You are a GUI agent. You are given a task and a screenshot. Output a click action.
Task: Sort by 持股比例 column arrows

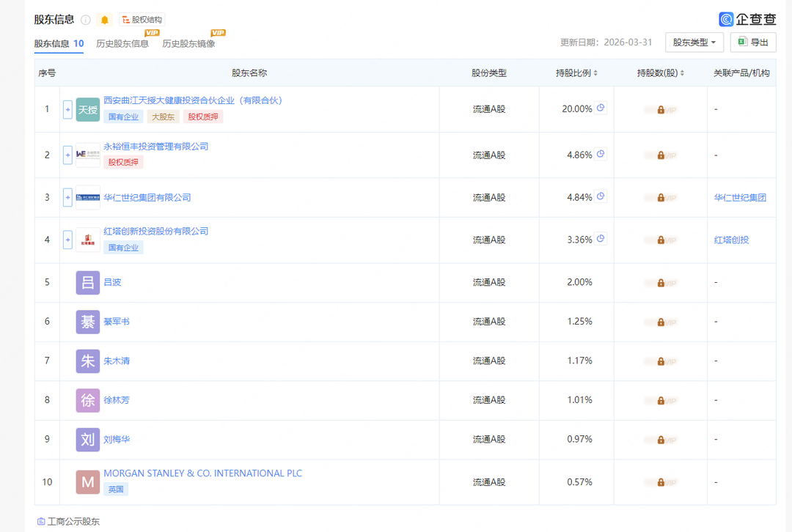(x=595, y=73)
